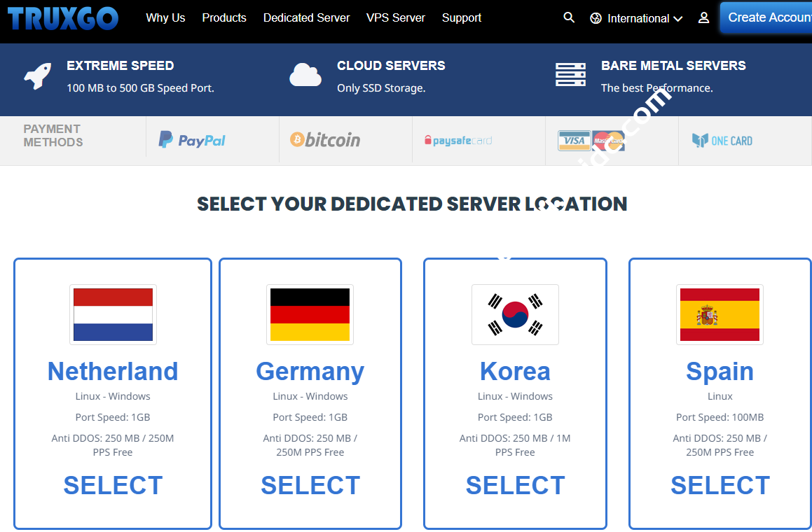Open the Products menu
This screenshot has width=812, height=532.
pyautogui.click(x=224, y=17)
